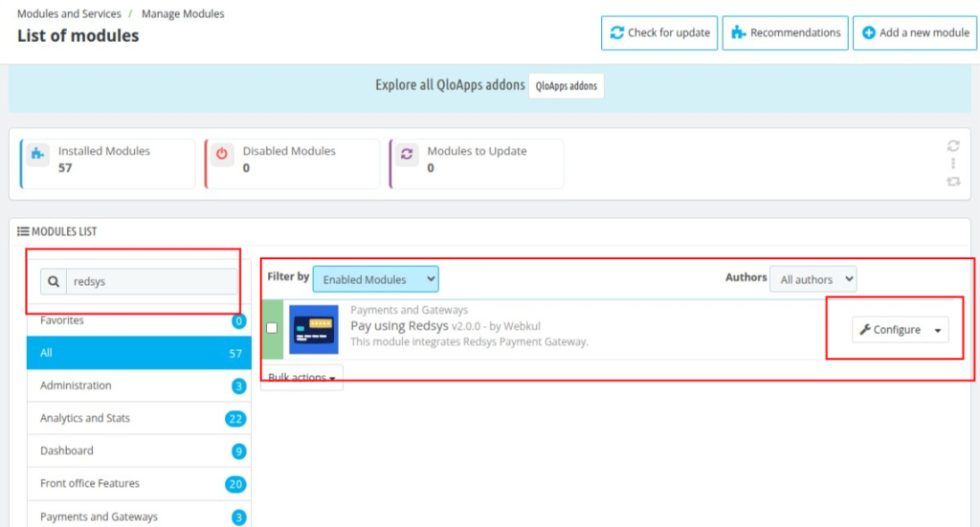Open the All authors dropdown
980x527 pixels.
coord(813,279)
